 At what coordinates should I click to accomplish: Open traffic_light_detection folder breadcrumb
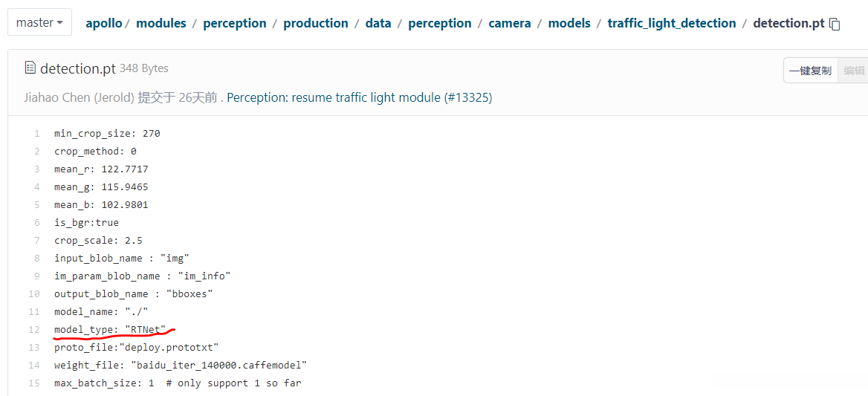(671, 23)
